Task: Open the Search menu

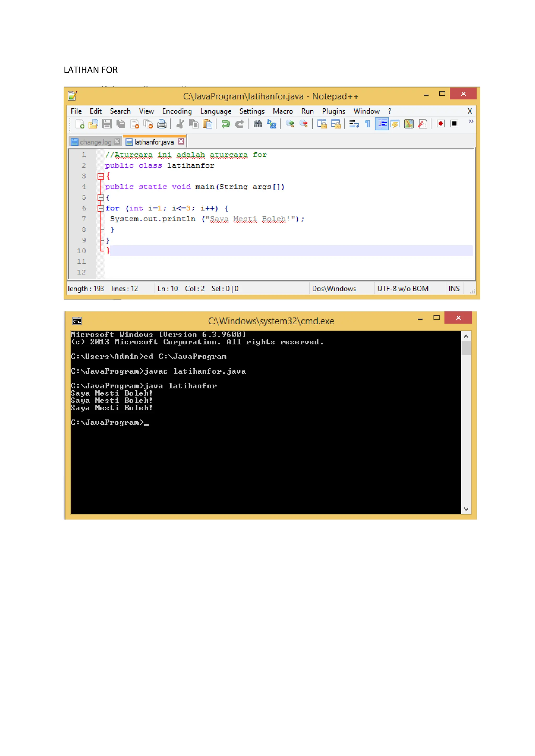Action: point(120,111)
